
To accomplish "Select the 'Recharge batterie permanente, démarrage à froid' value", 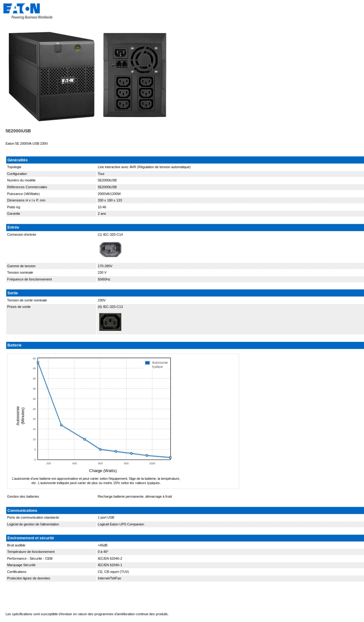I will (x=135, y=497).
